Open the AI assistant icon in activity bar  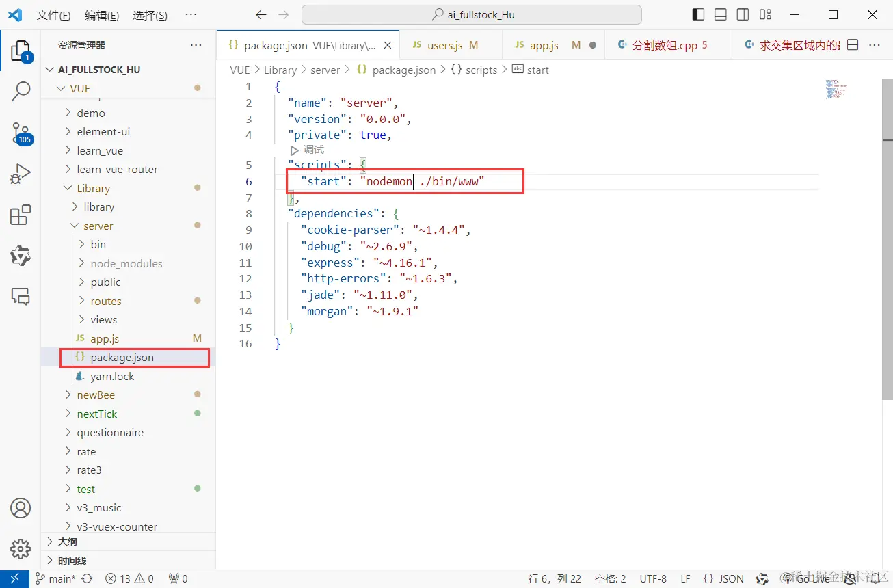(x=21, y=256)
